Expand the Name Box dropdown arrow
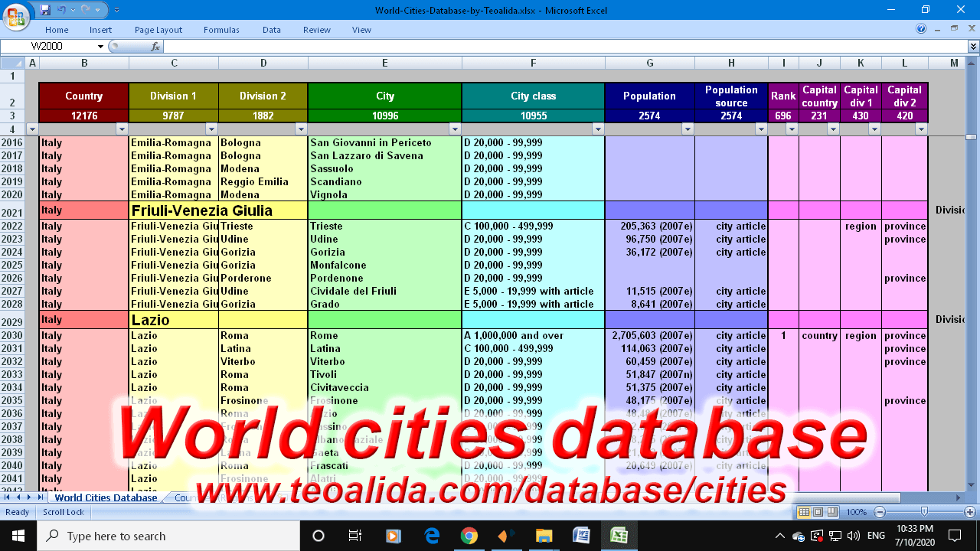The image size is (980, 551). [x=100, y=47]
